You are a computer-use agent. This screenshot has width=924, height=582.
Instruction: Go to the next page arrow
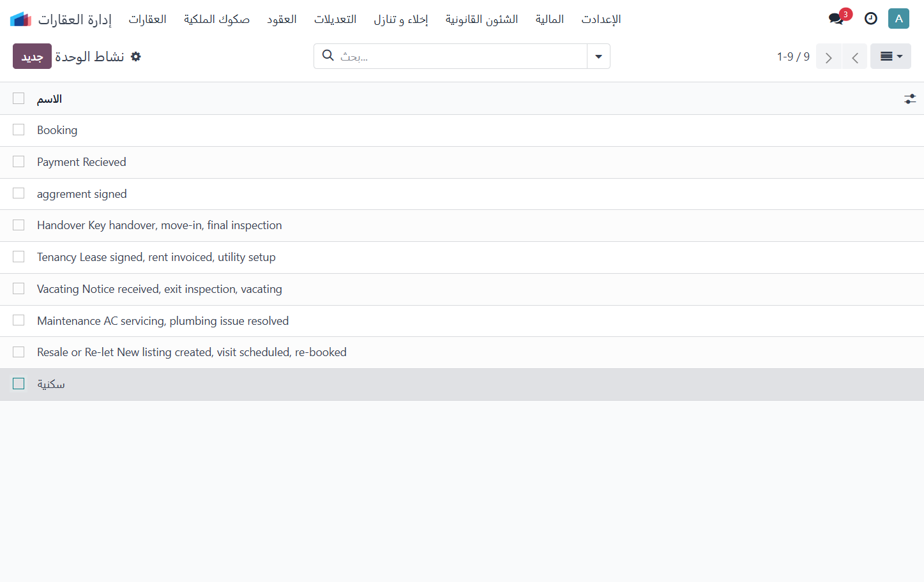[829, 57]
